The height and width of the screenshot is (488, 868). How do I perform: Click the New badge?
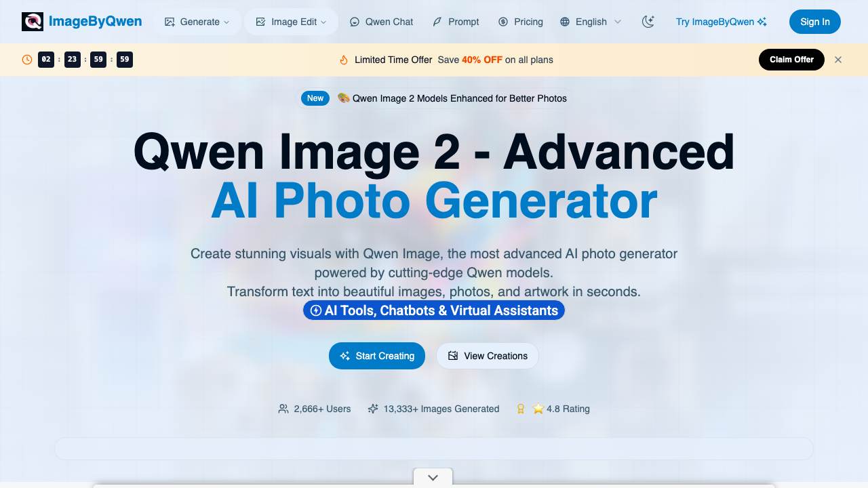click(315, 98)
